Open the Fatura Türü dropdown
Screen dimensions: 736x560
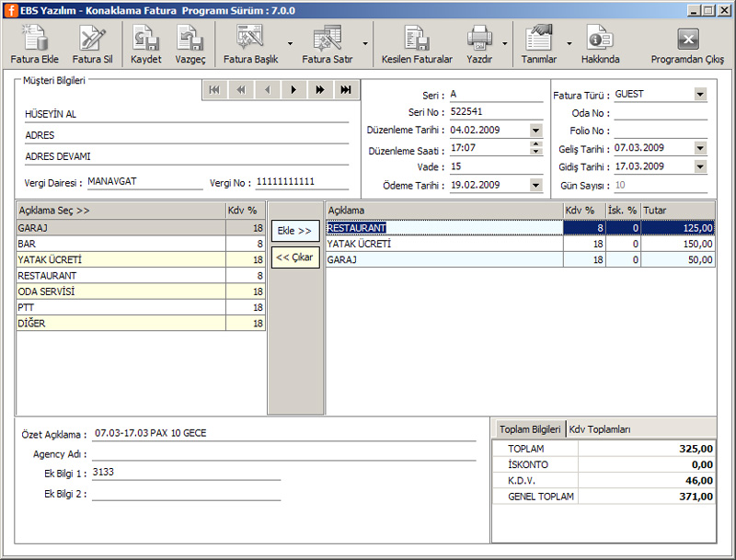coord(700,95)
